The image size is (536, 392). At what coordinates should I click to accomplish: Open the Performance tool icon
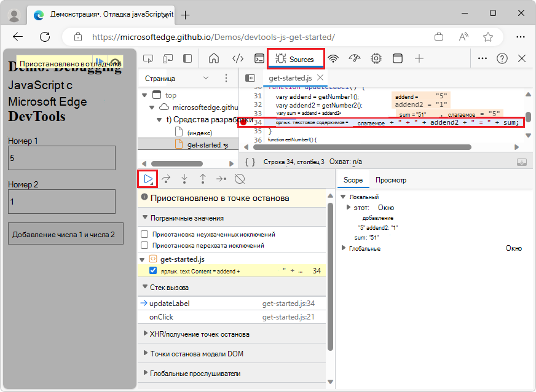tap(355, 58)
